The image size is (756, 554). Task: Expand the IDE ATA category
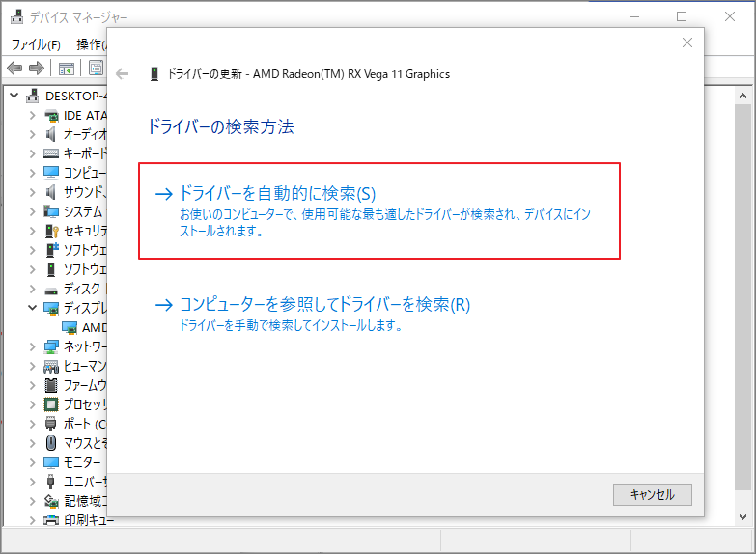[32, 115]
